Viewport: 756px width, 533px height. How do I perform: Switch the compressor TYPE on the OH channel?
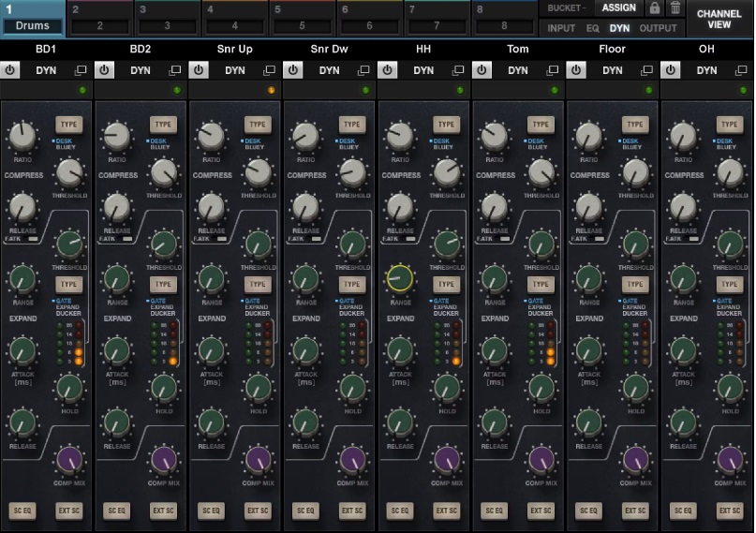pos(729,125)
